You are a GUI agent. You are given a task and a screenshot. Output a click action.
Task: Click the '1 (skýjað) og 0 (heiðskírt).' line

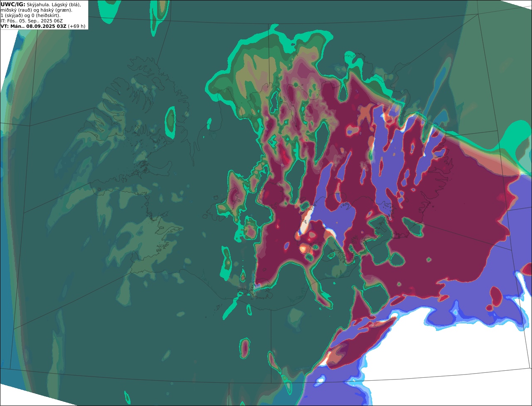[x=31, y=16]
